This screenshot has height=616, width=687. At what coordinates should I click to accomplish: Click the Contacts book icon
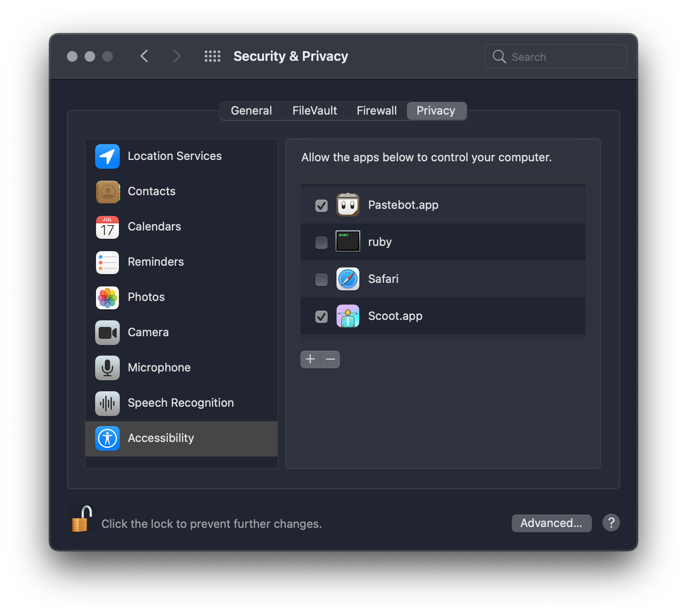click(107, 192)
